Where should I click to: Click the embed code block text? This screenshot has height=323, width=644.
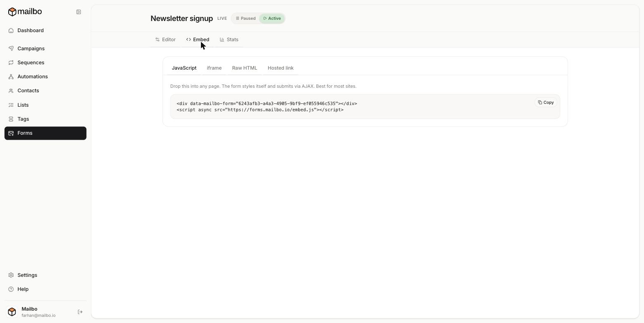click(267, 107)
